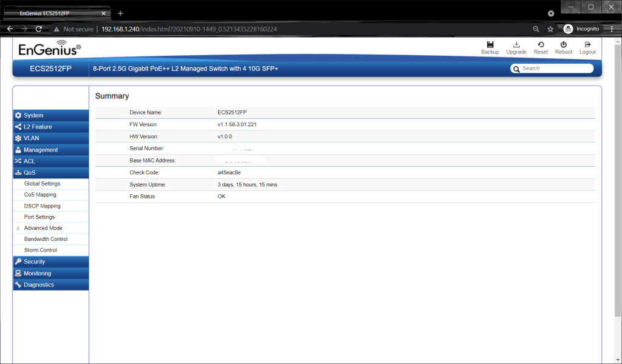Screen dimensions: 622x364
Task: Click the L2 Feature share icon
Action: [18, 127]
